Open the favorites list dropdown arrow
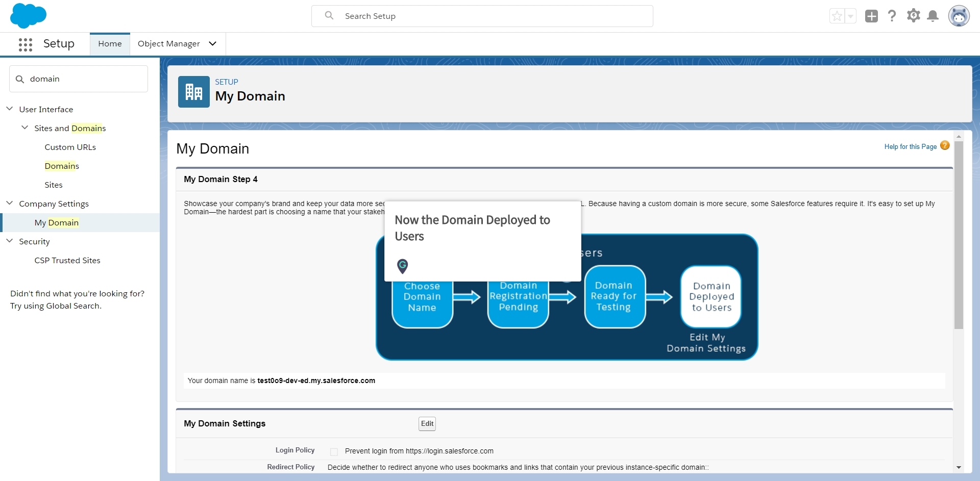Screen dimensions: 980x481 click(850, 16)
